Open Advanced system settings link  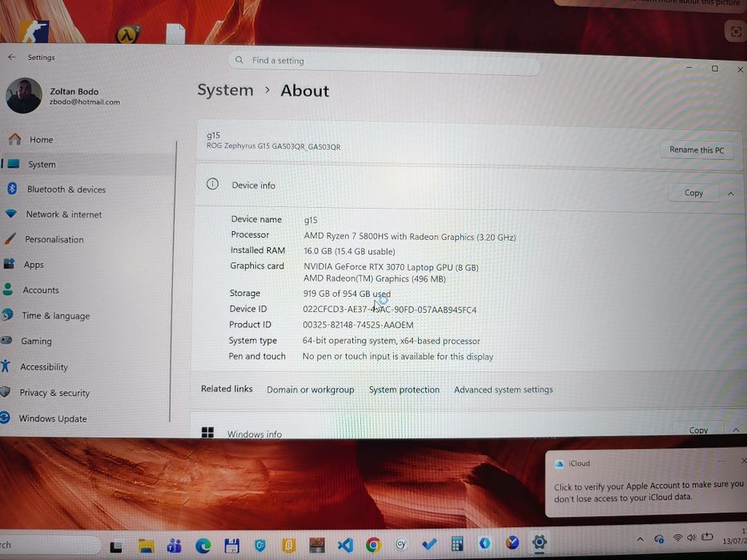[503, 390]
